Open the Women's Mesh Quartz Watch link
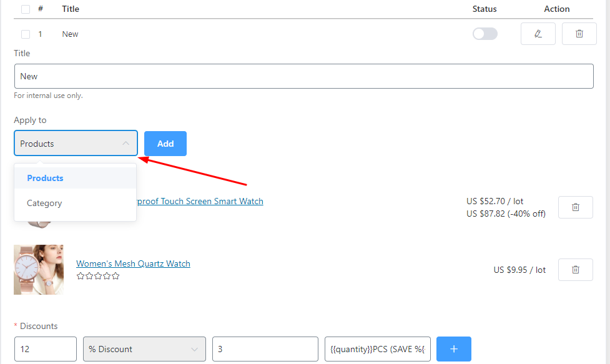The height and width of the screenshot is (364, 610). click(x=133, y=263)
